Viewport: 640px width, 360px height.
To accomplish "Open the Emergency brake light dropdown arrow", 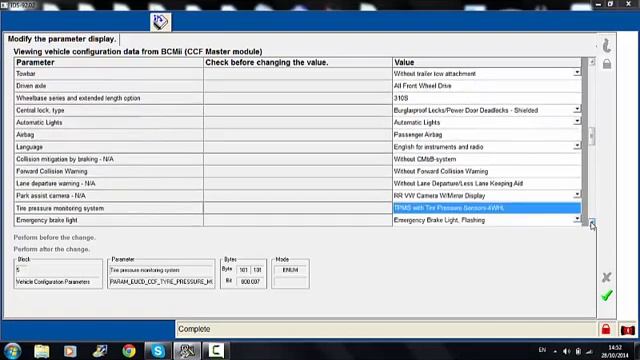I will point(577,219).
